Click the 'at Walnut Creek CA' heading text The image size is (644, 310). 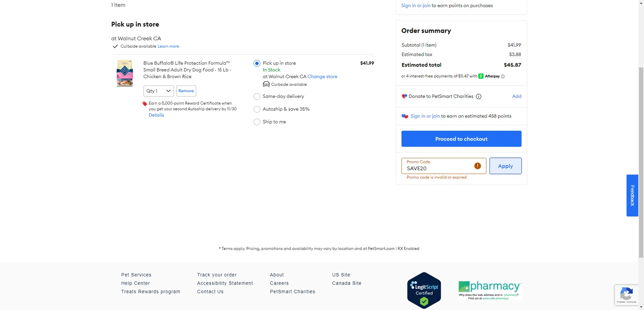coord(136,39)
